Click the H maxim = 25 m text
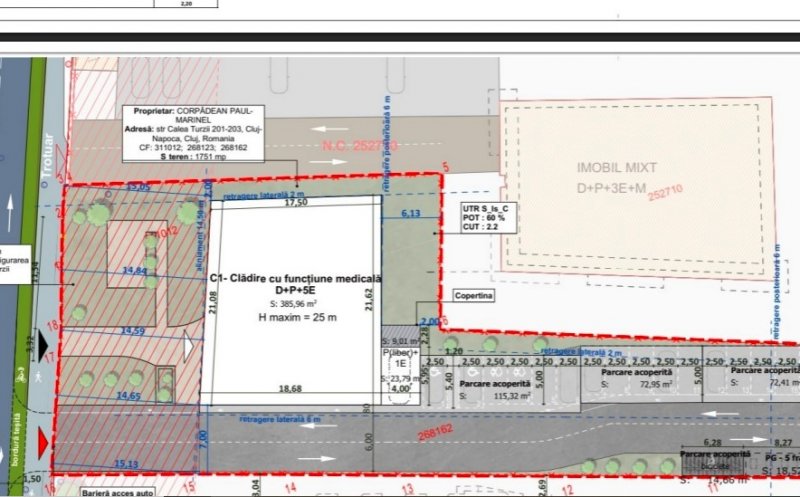Screen dimensions: 800x497 [x=295, y=318]
